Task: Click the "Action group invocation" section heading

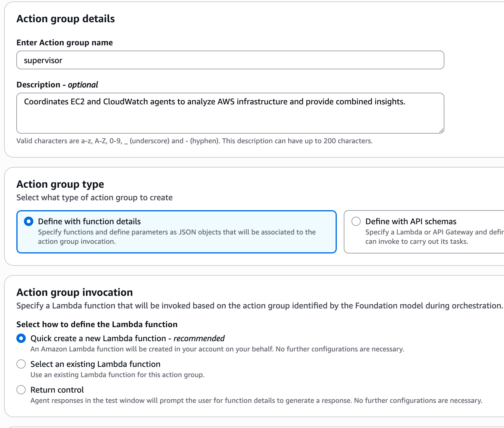Action: [x=75, y=292]
